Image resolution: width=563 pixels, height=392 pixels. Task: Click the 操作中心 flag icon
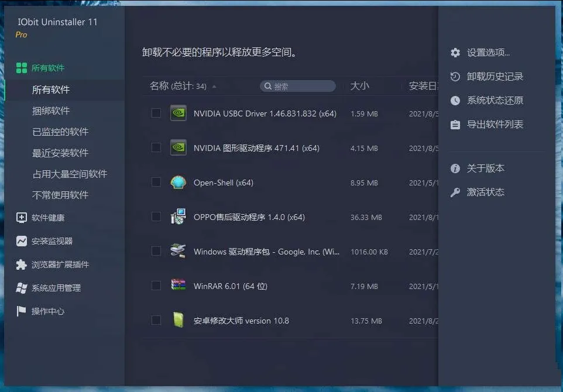[22, 311]
